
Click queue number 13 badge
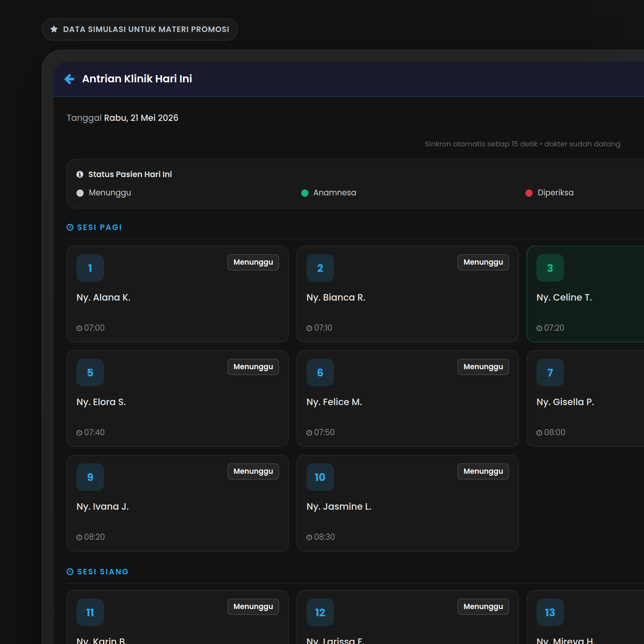(x=550, y=612)
